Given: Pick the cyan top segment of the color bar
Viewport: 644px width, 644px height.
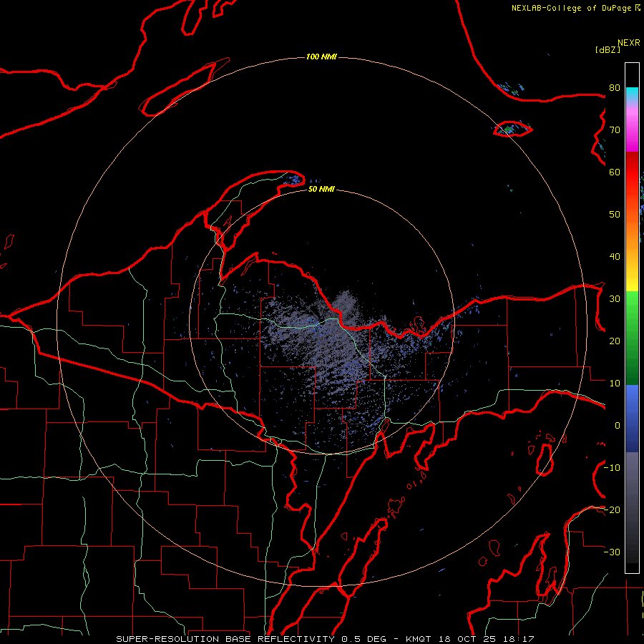Looking at the screenshot, I should click(x=632, y=94).
